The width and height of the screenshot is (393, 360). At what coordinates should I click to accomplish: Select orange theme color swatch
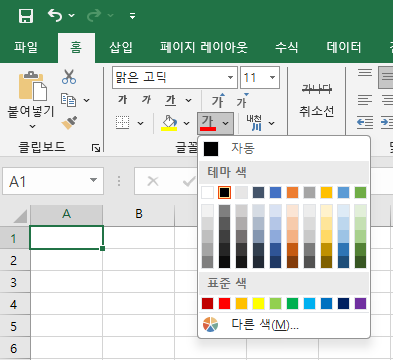pyautogui.click(x=292, y=192)
